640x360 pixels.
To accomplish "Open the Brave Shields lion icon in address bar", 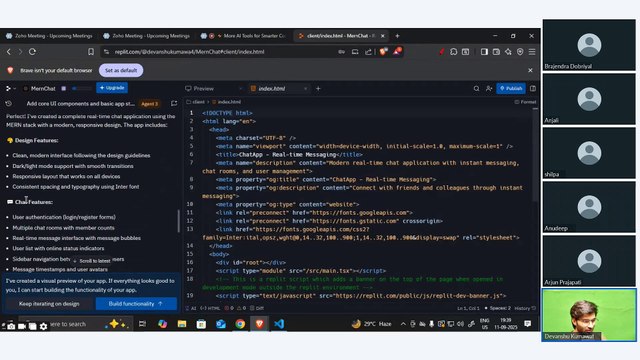I will [x=383, y=51].
